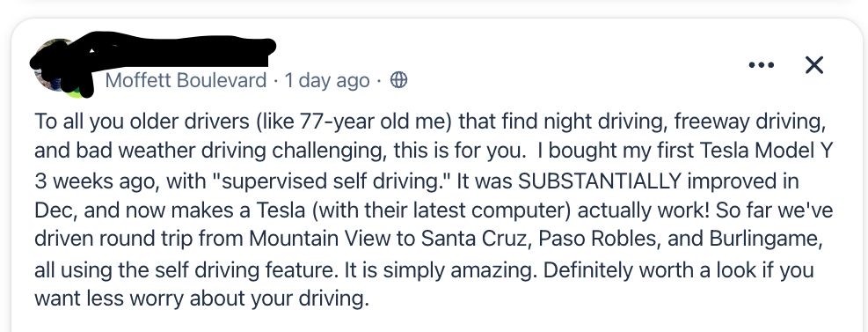868x332 pixels.
Task: Click the green status dot on the avatar
Action: point(75,92)
